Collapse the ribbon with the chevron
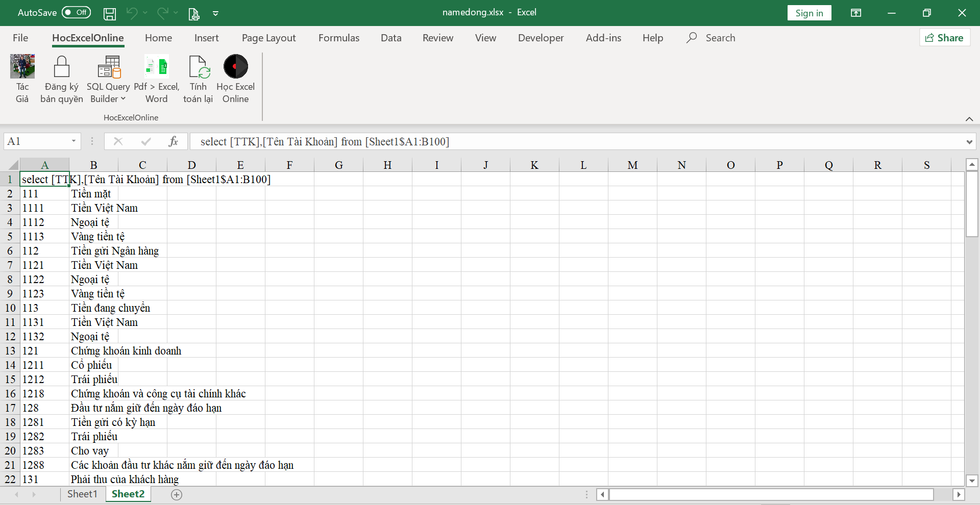This screenshot has width=980, height=505. pyautogui.click(x=969, y=119)
